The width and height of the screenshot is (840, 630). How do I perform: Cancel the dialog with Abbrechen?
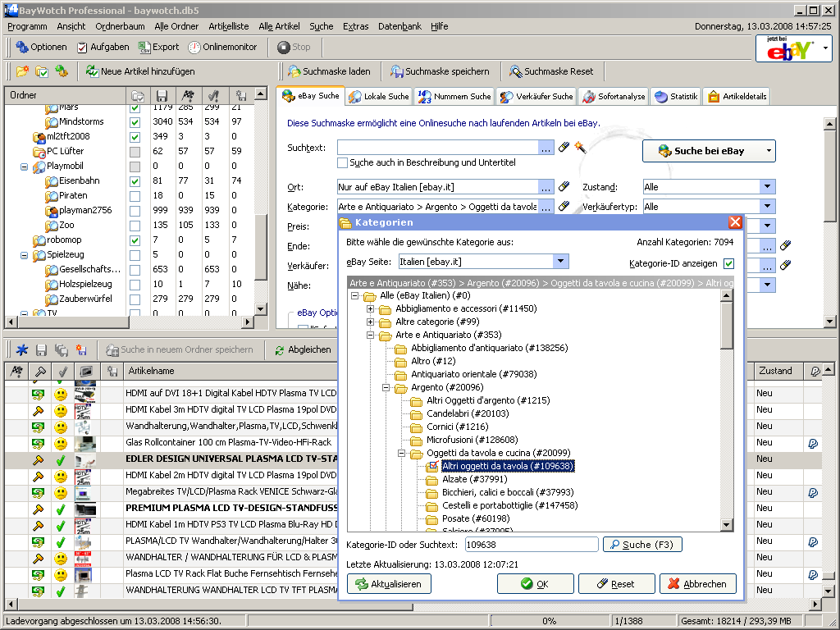[x=698, y=584]
